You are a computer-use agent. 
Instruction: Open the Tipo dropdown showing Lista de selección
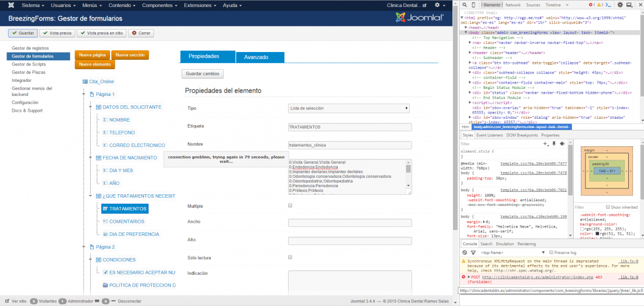click(349, 108)
